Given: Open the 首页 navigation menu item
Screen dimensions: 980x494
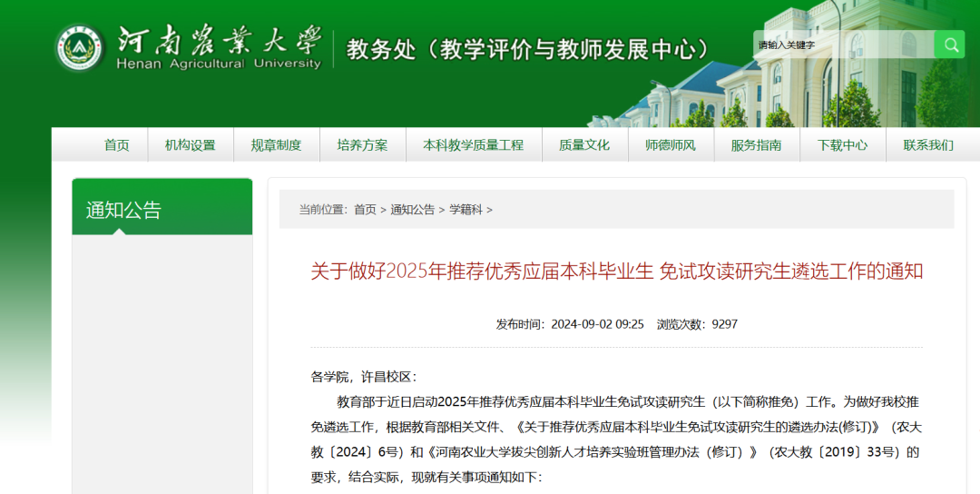Looking at the screenshot, I should [116, 145].
